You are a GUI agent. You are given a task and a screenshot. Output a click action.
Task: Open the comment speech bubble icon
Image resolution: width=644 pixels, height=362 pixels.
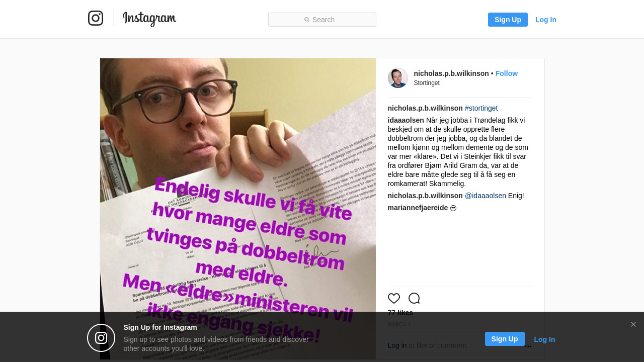coord(414,298)
